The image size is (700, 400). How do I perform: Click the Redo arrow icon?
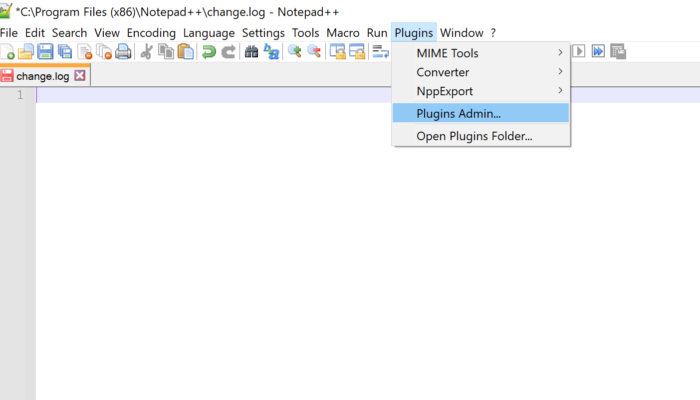[227, 52]
